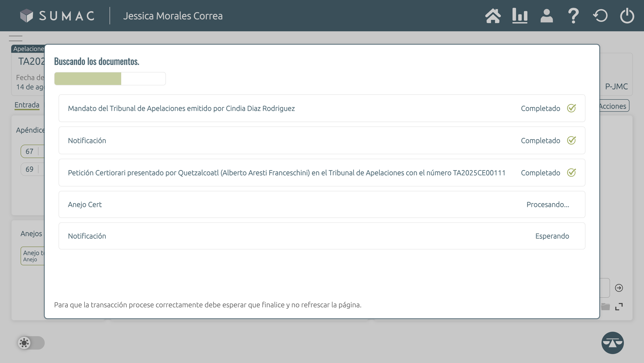The image size is (644, 363).
Task: Toggle the light/dark theme switch
Action: tap(31, 342)
